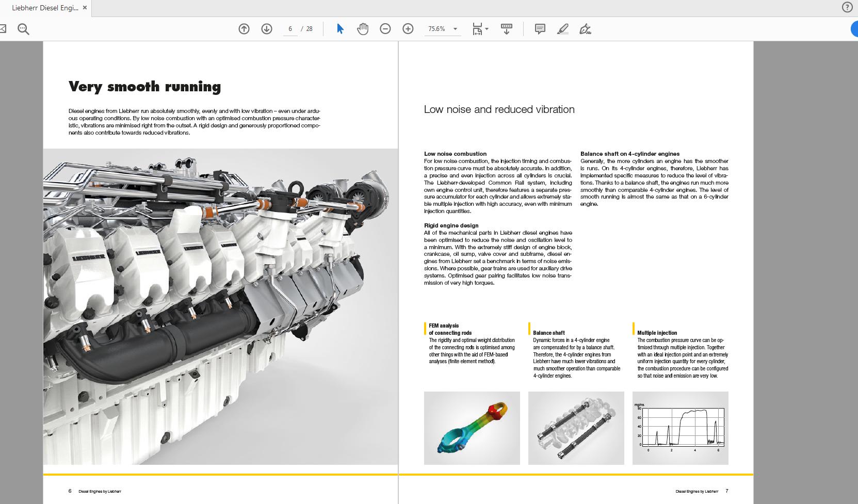This screenshot has width=858, height=504.
Task: Close the Liebherr Diesel Engines document tab
Action: pyautogui.click(x=85, y=7)
